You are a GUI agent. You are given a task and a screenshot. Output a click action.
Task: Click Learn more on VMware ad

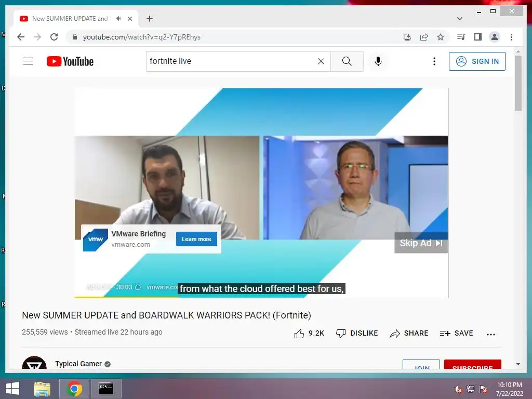(x=196, y=239)
